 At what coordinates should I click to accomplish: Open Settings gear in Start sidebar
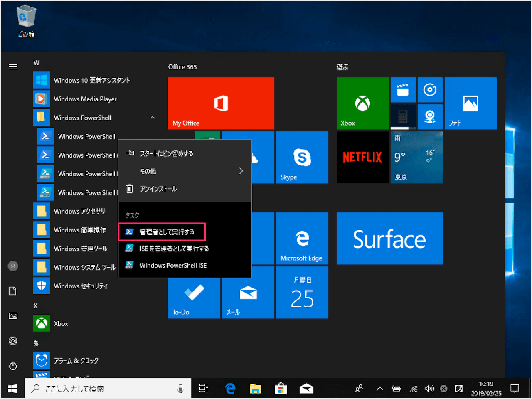13,341
